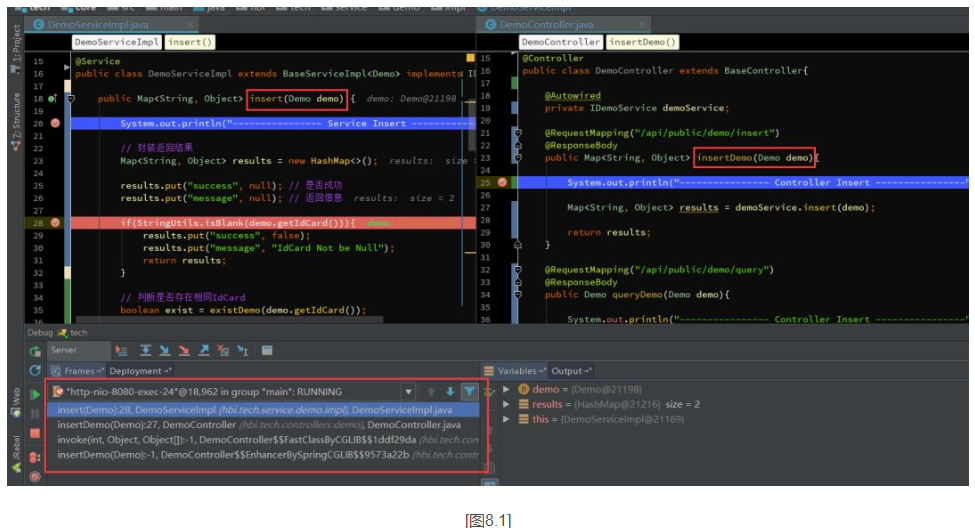This screenshot has height=528, width=975.
Task: Pause the program in debug sidebar
Action: point(35,414)
